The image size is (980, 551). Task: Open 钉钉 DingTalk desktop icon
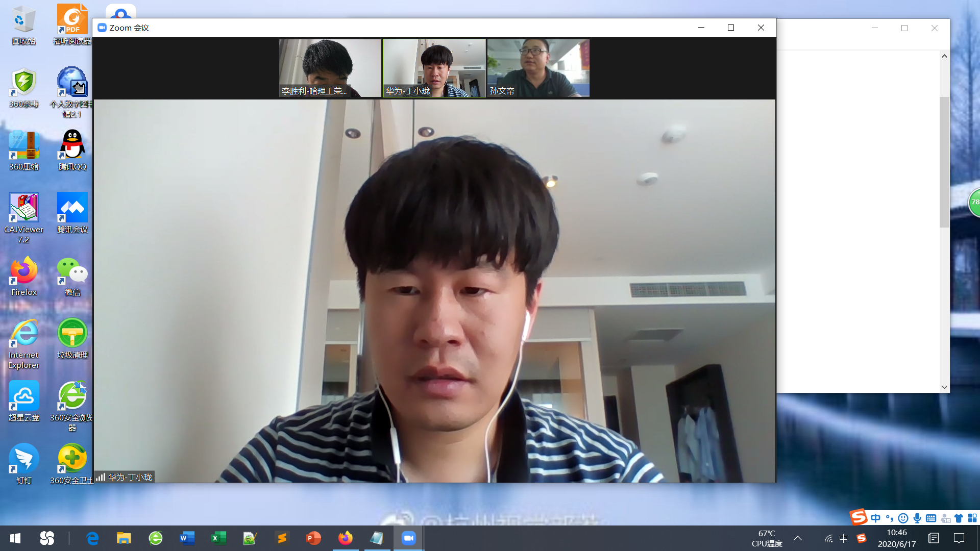pyautogui.click(x=23, y=464)
